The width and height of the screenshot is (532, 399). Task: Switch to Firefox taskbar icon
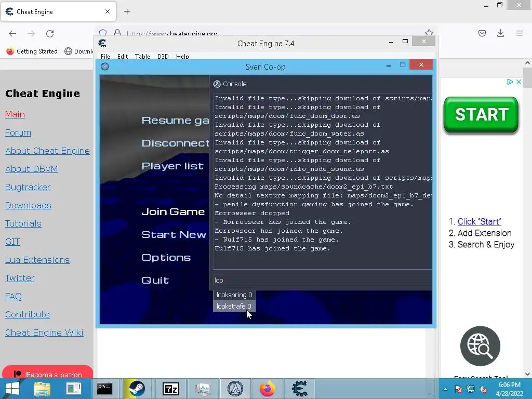268,389
